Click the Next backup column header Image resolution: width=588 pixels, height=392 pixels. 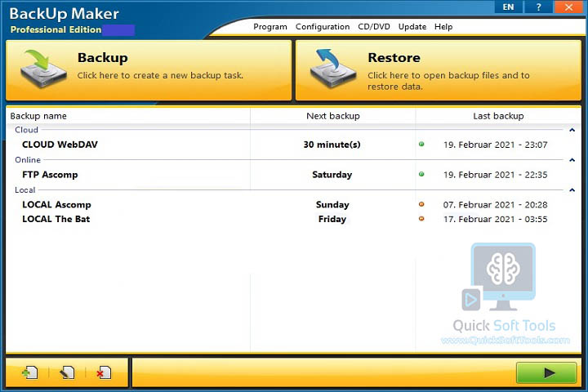tap(333, 116)
